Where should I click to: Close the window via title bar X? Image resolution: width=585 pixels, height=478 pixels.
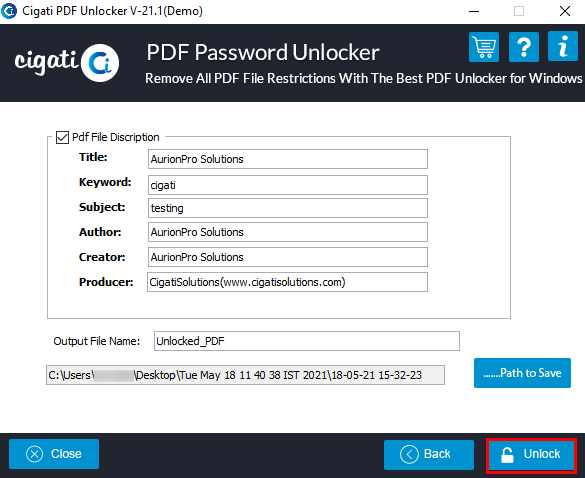565,11
